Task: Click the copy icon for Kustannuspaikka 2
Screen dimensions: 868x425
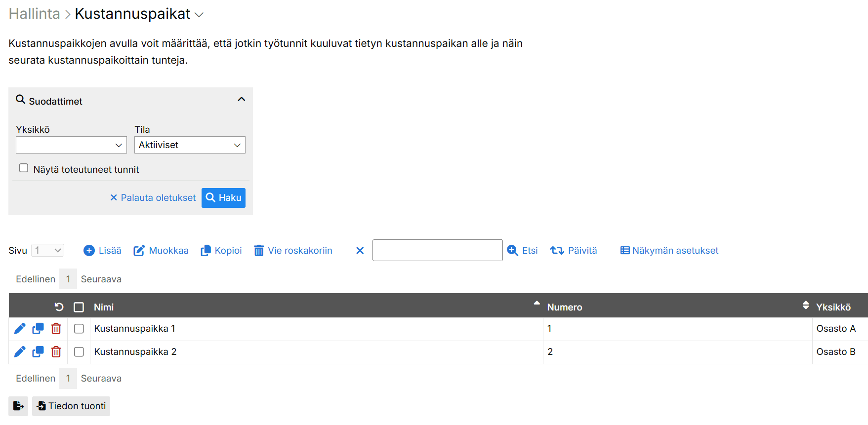Action: point(38,352)
